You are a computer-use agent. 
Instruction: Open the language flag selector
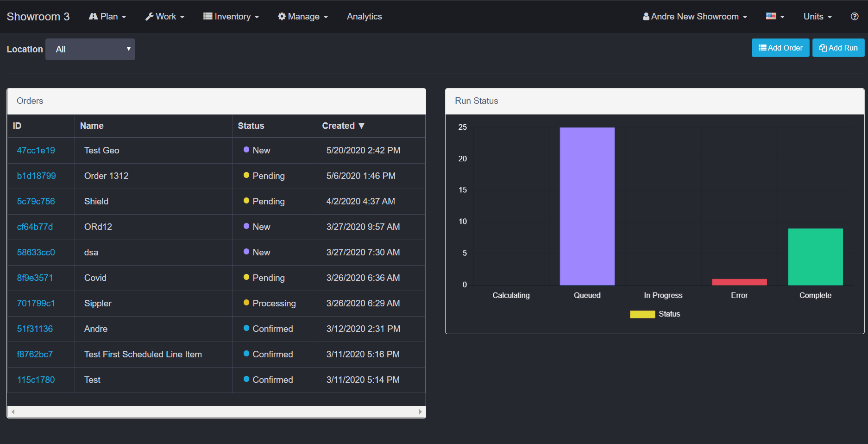[775, 16]
